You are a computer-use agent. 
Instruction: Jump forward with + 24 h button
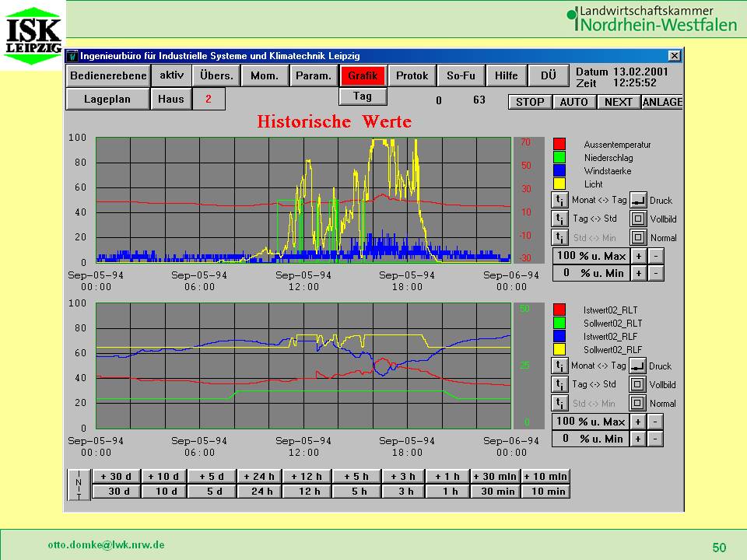click(258, 476)
